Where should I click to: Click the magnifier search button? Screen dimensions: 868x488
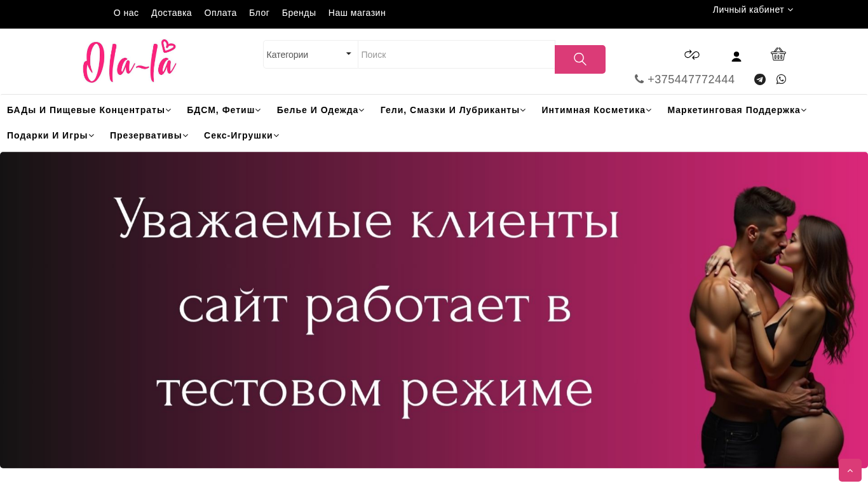point(580,59)
